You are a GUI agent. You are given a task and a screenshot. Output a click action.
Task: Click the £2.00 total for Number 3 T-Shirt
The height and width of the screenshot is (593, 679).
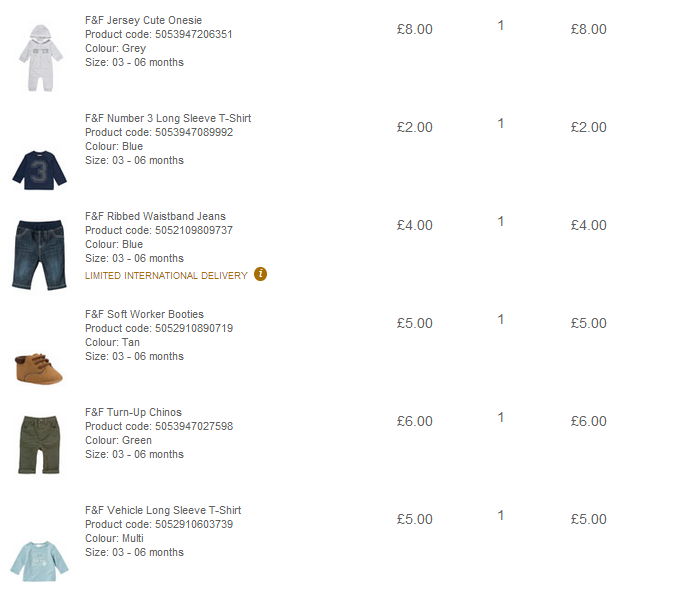(588, 127)
